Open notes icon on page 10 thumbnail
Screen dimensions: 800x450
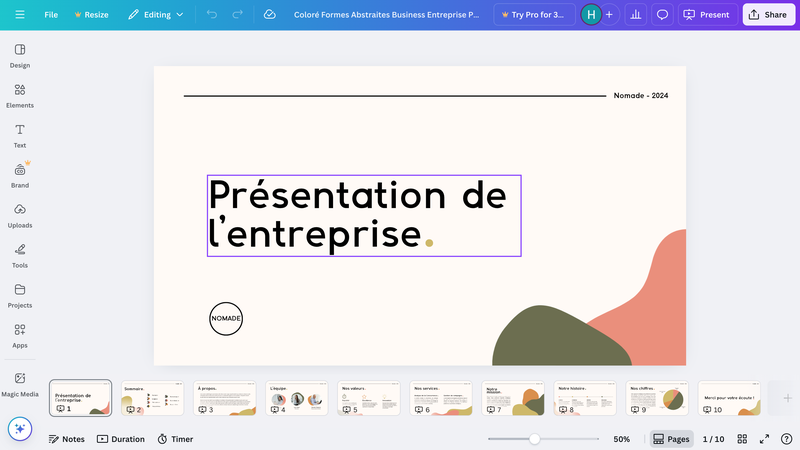[x=707, y=409]
